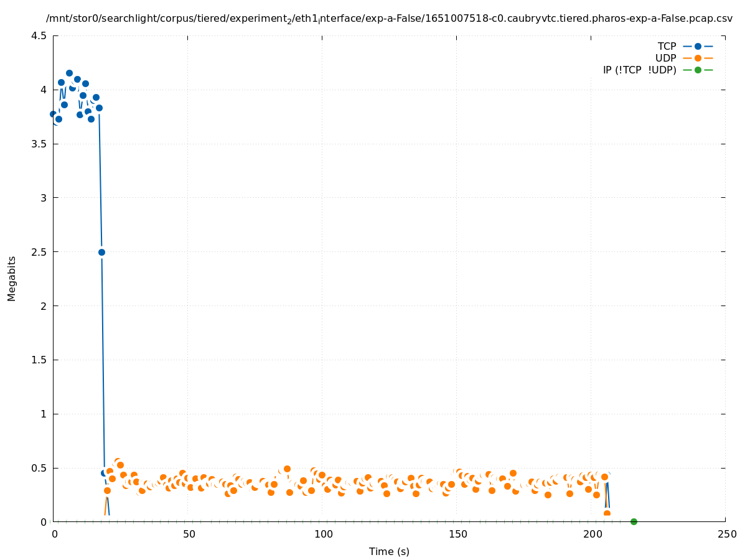The image size is (745, 560).
Task: Click the file path title at top
Action: coord(389,19)
